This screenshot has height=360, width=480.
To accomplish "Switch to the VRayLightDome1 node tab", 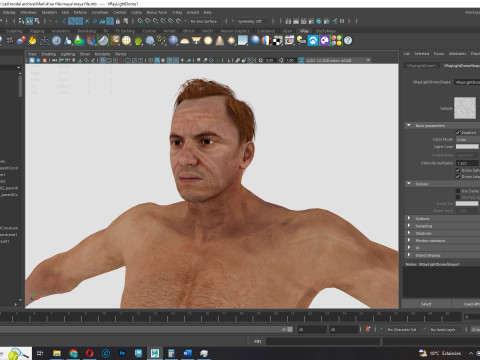I will click(x=421, y=65).
